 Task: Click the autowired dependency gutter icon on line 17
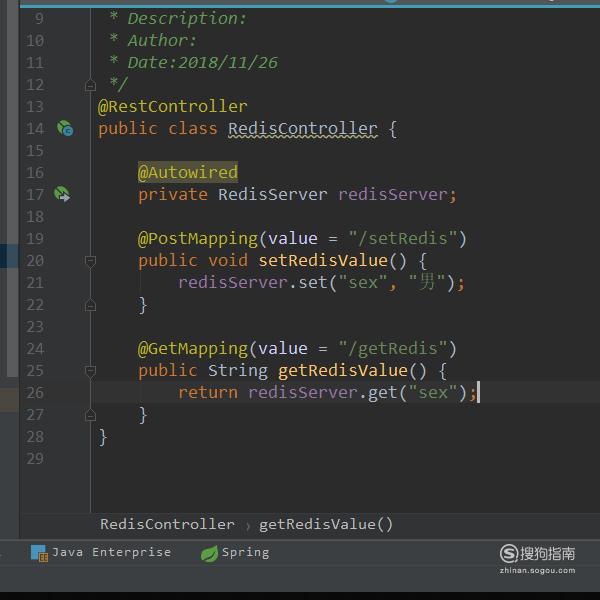tap(62, 194)
